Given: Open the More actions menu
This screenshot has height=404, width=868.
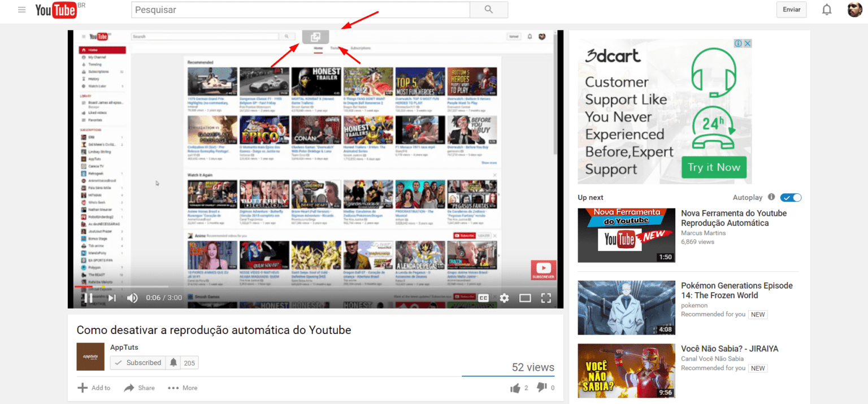Looking at the screenshot, I should 183,388.
